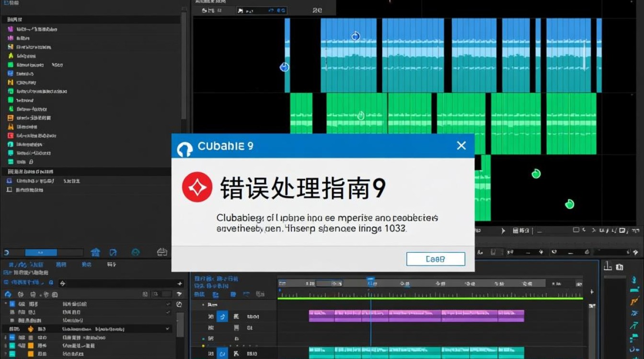Open the filter funnel dropdown near the search box
Image resolution: width=644 pixels, height=359 pixels.
tap(179, 294)
